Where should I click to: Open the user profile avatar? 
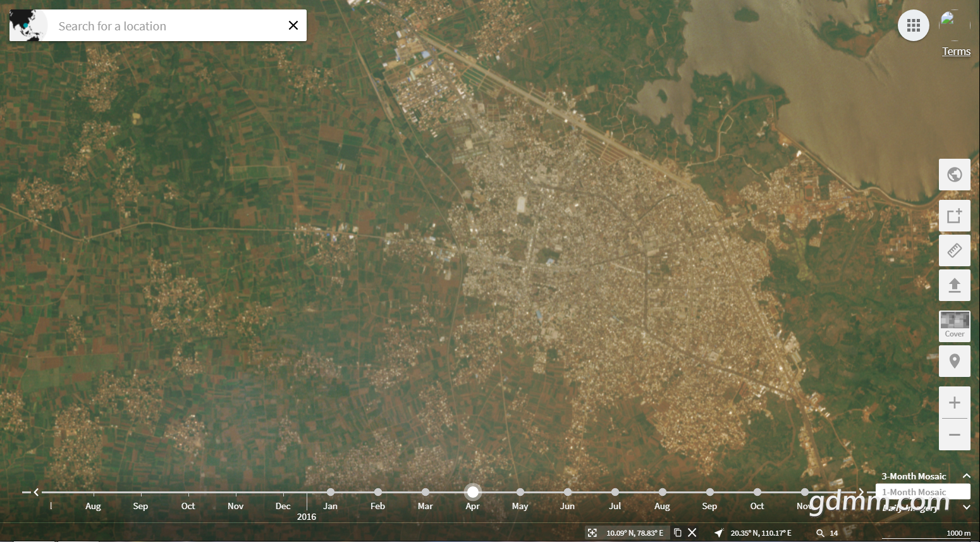pyautogui.click(x=955, y=25)
